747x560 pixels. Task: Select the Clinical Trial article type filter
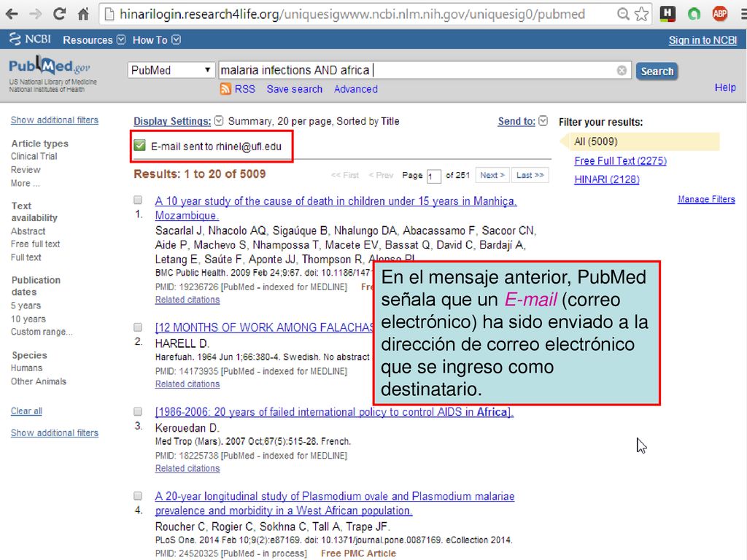click(x=34, y=156)
